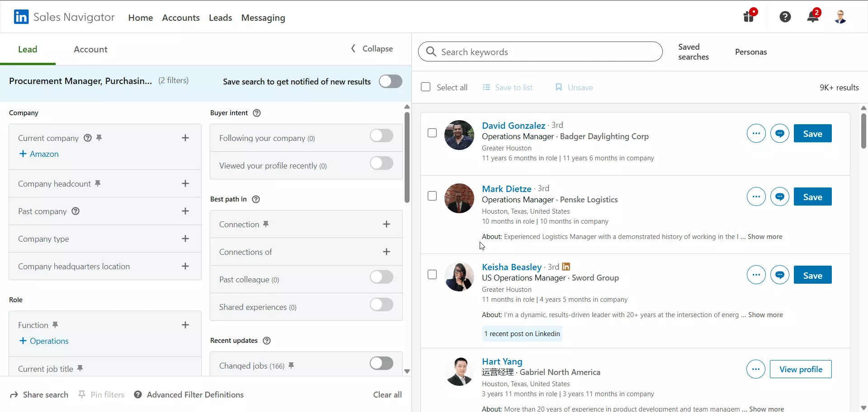This screenshot has width=868, height=412.
Task: Check the Select all checkbox
Action: click(425, 87)
